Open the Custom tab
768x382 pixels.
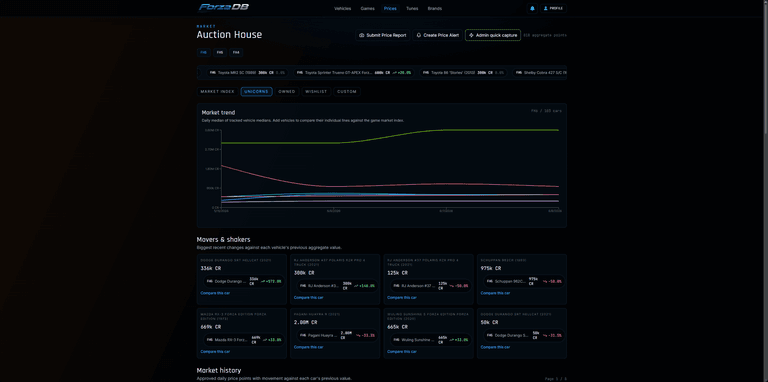tap(347, 92)
